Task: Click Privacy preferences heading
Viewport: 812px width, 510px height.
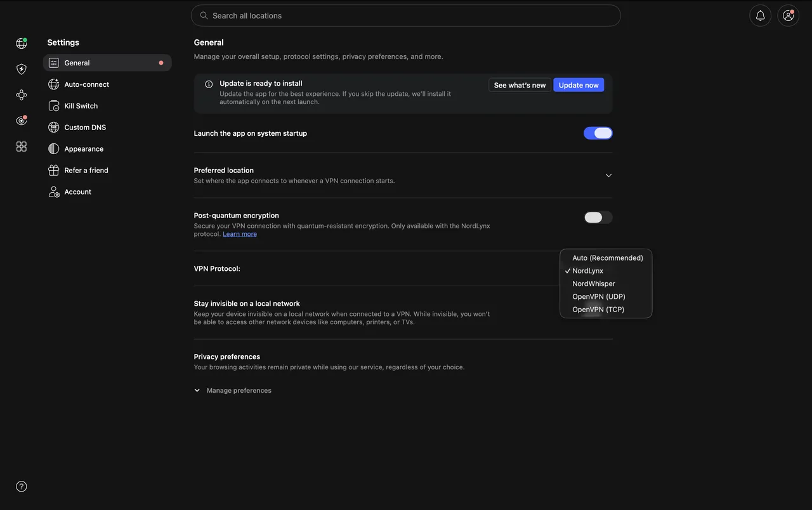Action: (227, 356)
